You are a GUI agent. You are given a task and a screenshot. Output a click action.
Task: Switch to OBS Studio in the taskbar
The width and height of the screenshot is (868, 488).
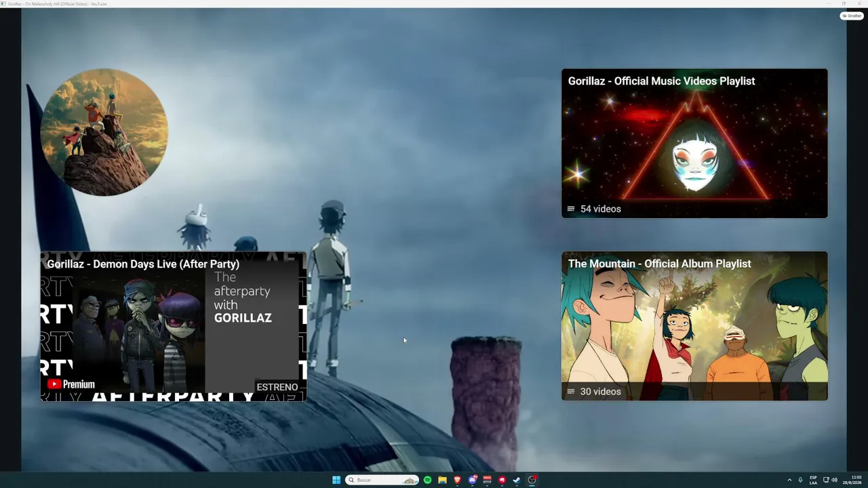coord(532,480)
